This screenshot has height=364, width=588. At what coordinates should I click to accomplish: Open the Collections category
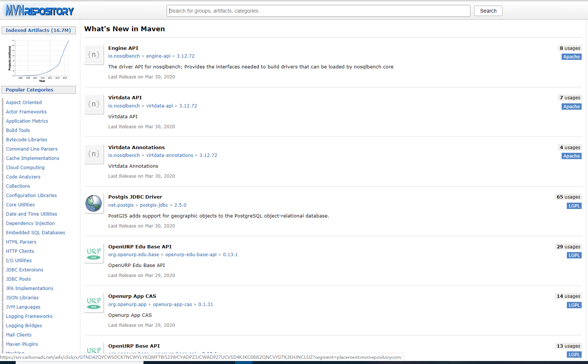18,186
